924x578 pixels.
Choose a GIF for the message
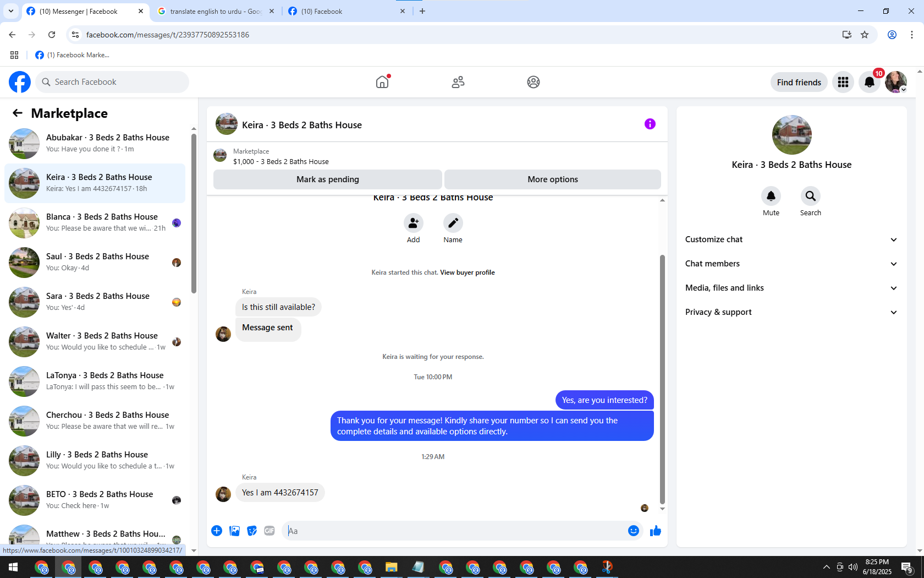coord(269,531)
